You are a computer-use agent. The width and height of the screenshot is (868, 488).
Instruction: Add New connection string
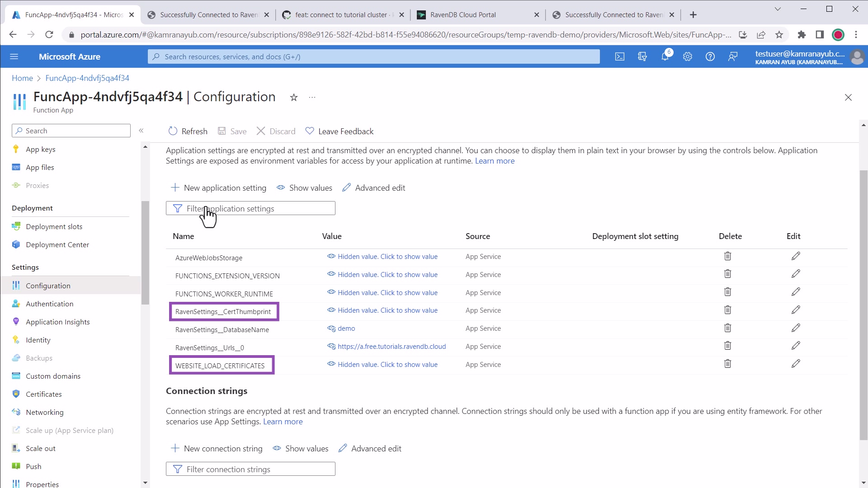pyautogui.click(x=216, y=449)
